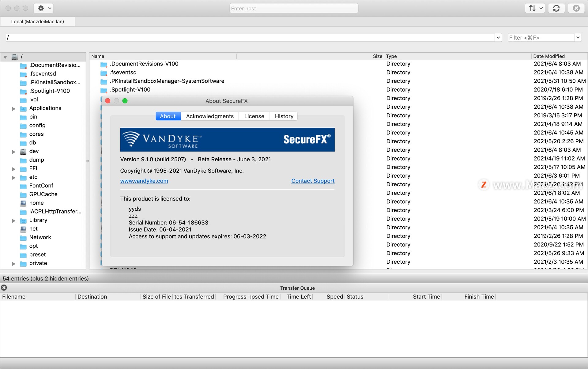Click the Network folder icon in tree

(x=23, y=238)
